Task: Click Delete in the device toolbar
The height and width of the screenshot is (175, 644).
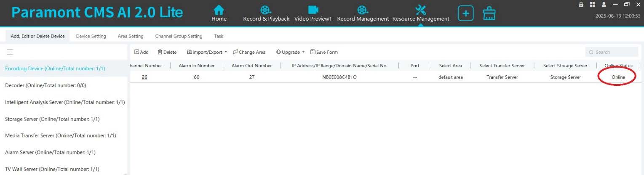Action: [x=167, y=52]
